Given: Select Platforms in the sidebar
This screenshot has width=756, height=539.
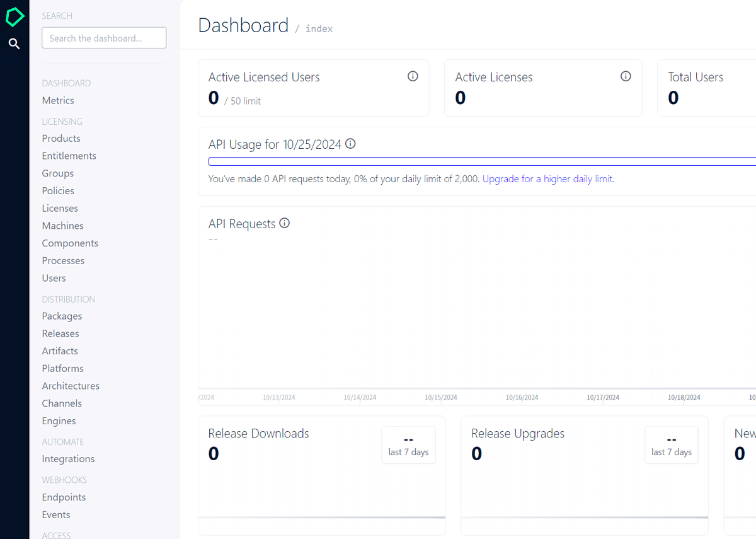Looking at the screenshot, I should (63, 368).
